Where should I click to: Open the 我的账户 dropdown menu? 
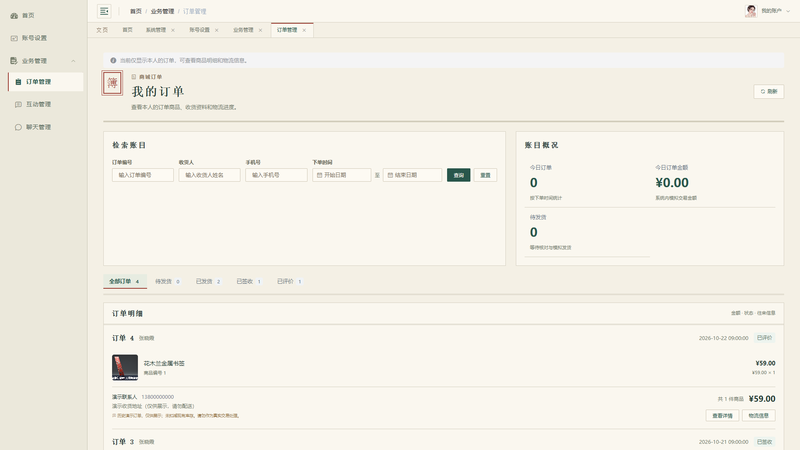click(x=776, y=11)
